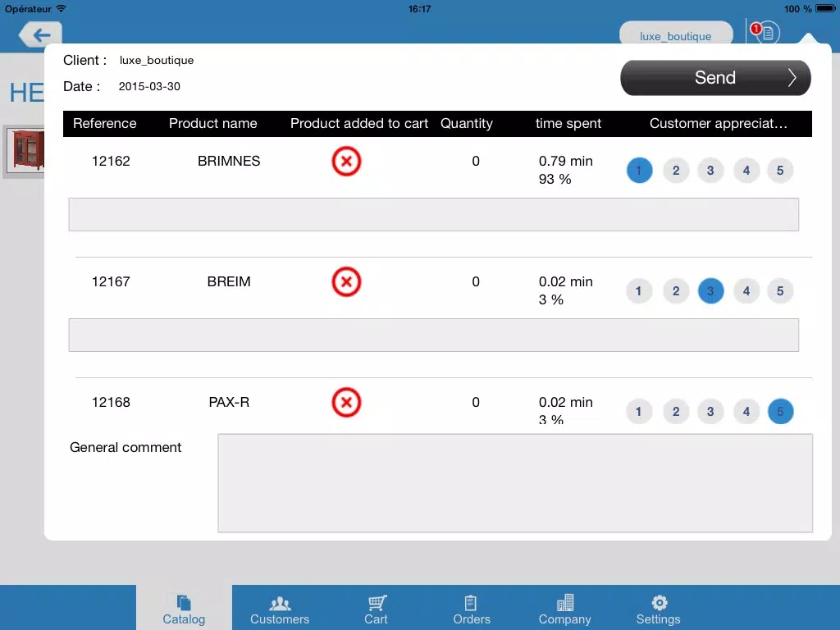Viewport: 840px width, 630px height.
Task: Rate BRIMNES appreciation as 2
Action: tap(676, 171)
